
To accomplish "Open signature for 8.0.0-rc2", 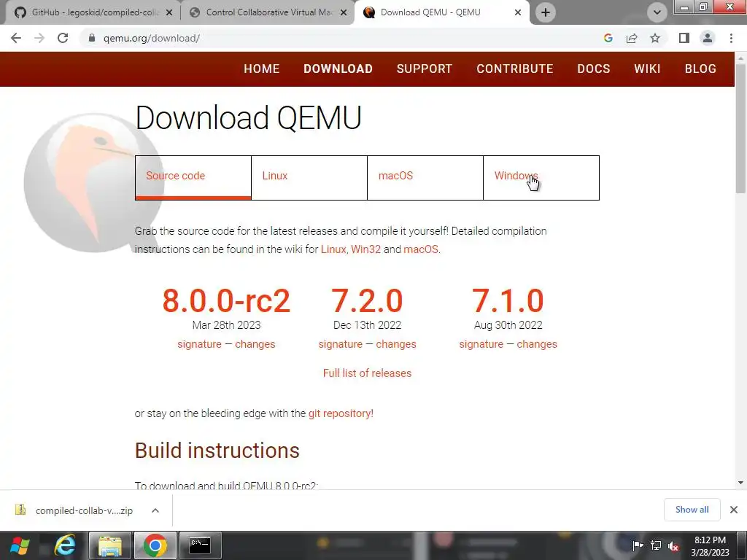I will click(199, 344).
